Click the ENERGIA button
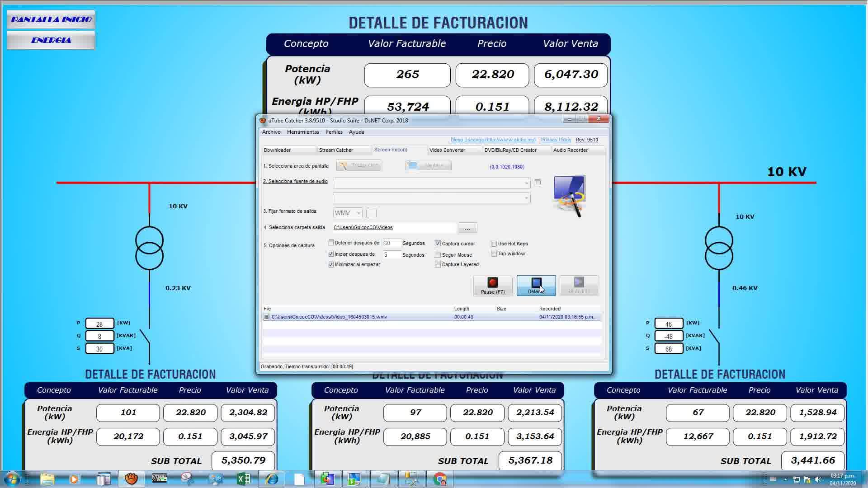 tap(51, 40)
